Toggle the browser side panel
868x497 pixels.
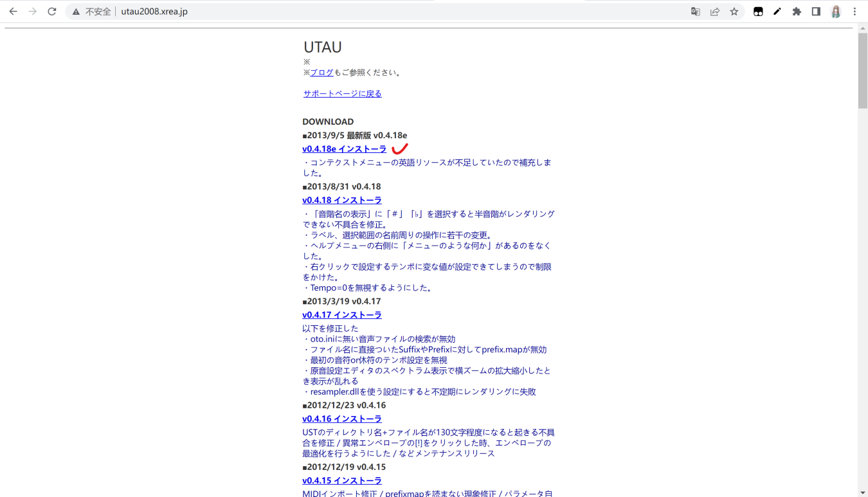tap(816, 12)
